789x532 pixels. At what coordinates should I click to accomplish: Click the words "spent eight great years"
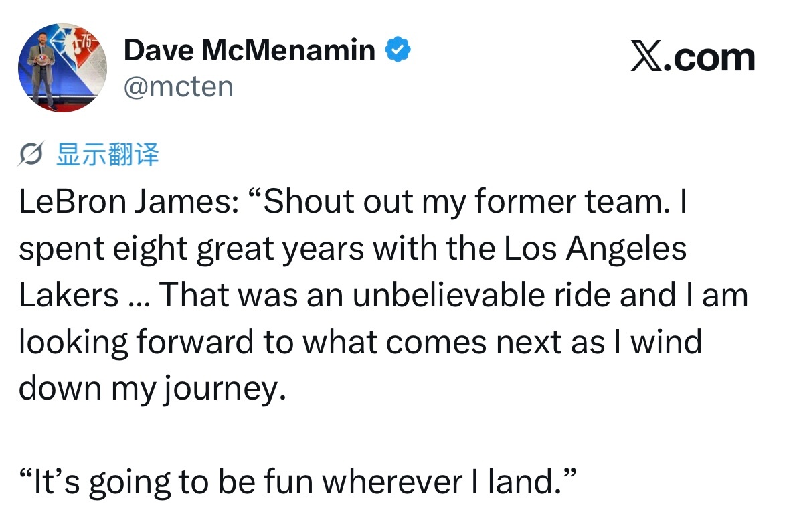(191, 249)
